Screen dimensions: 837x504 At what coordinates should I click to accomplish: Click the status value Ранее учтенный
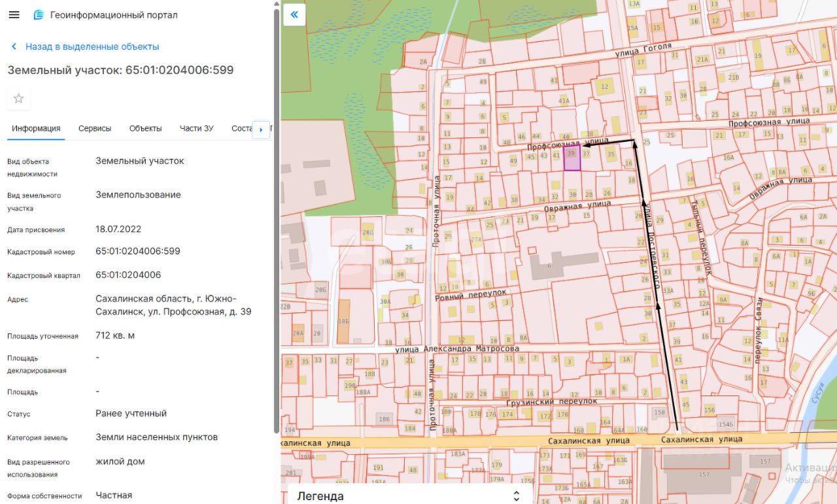point(131,413)
